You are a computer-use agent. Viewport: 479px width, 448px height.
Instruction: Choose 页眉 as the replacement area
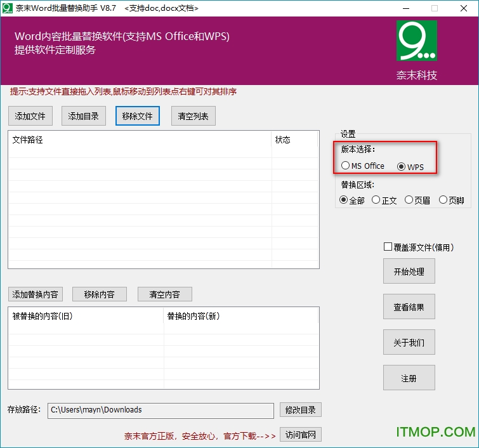[417, 201]
